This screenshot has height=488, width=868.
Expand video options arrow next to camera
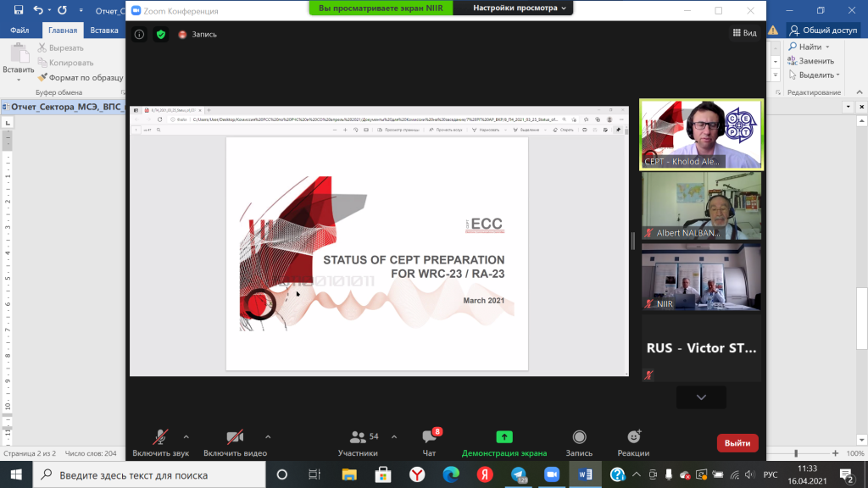click(x=268, y=437)
